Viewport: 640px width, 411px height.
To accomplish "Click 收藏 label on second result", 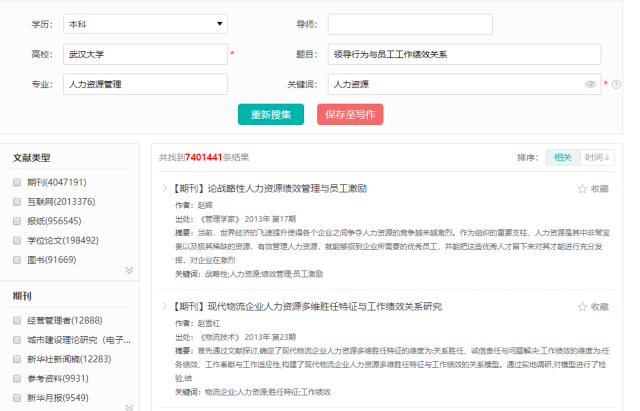I will click(x=600, y=307).
